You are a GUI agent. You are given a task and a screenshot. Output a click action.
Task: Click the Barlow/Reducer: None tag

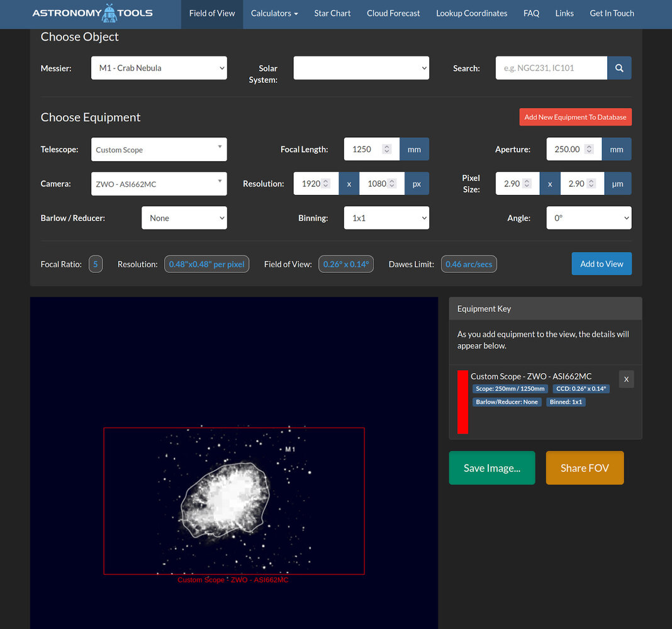[507, 402]
